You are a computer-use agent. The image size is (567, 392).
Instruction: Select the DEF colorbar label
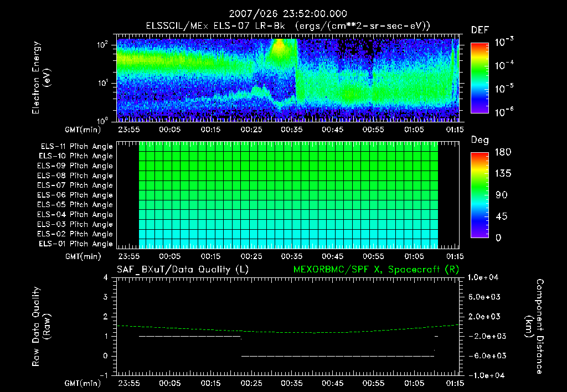point(480,30)
